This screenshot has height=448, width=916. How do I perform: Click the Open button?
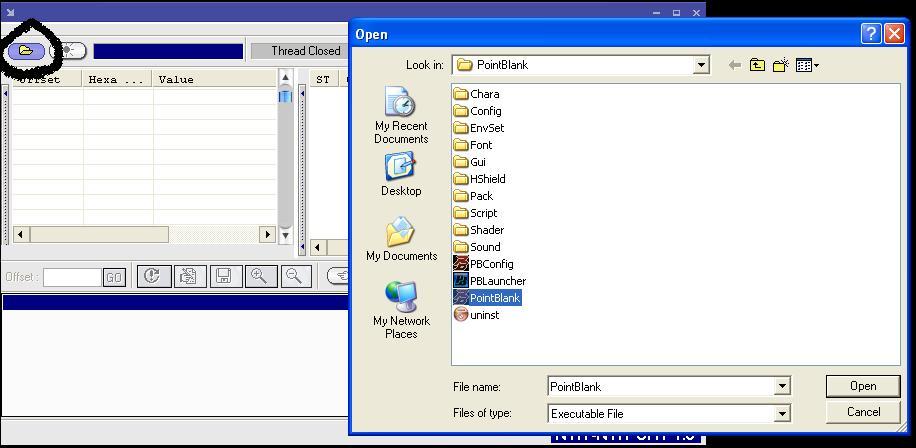863,386
